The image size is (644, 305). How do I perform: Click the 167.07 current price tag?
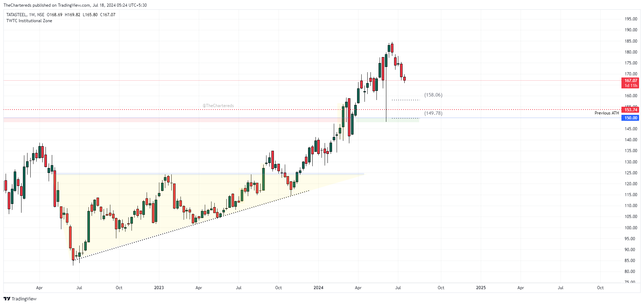631,81
